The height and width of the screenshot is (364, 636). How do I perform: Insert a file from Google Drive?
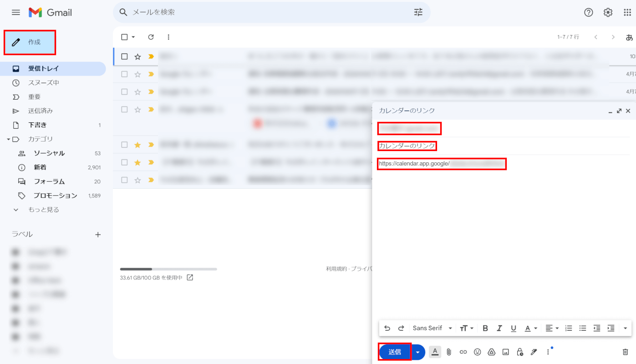click(491, 352)
